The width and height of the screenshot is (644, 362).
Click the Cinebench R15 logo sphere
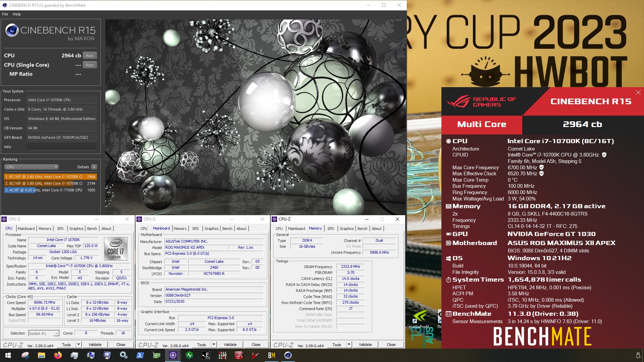coord(12,30)
